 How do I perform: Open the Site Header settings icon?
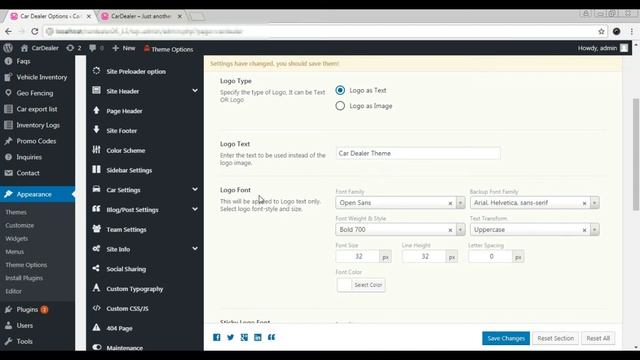coord(96,90)
